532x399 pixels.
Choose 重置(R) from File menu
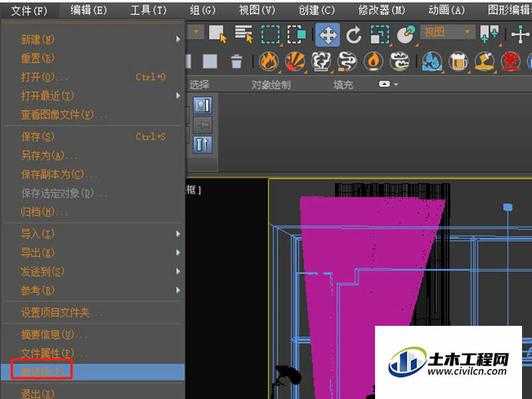pyautogui.click(x=93, y=59)
